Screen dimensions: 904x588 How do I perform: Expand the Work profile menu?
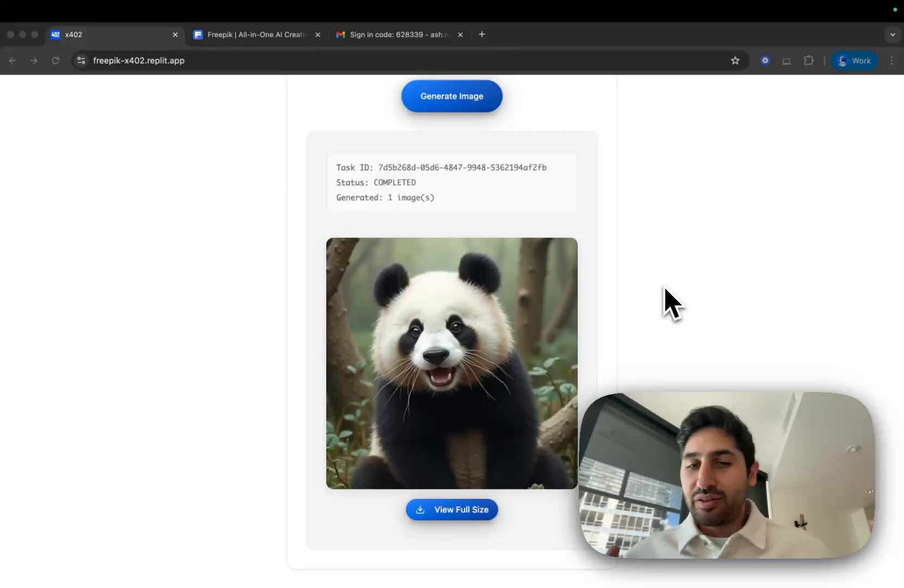(x=855, y=60)
